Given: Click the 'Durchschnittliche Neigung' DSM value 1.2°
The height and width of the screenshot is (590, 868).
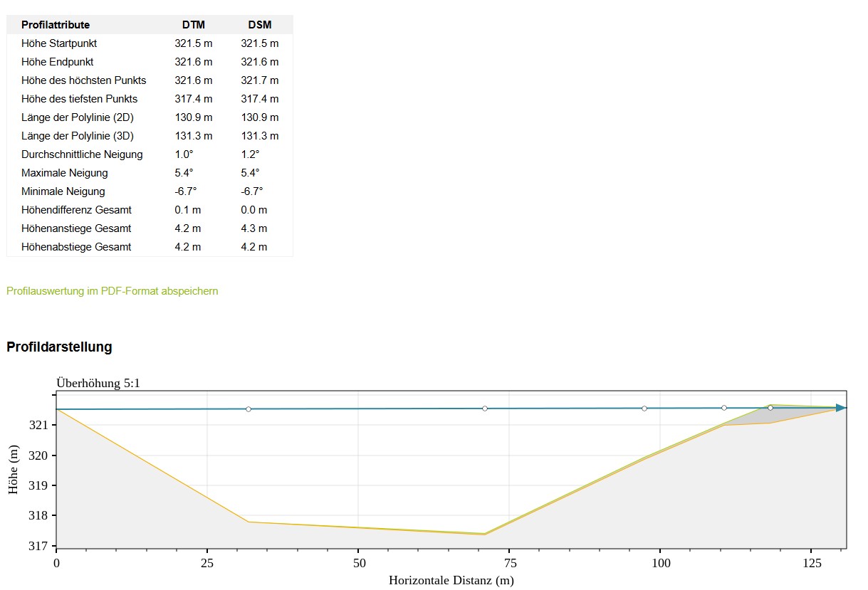Looking at the screenshot, I should point(250,154).
